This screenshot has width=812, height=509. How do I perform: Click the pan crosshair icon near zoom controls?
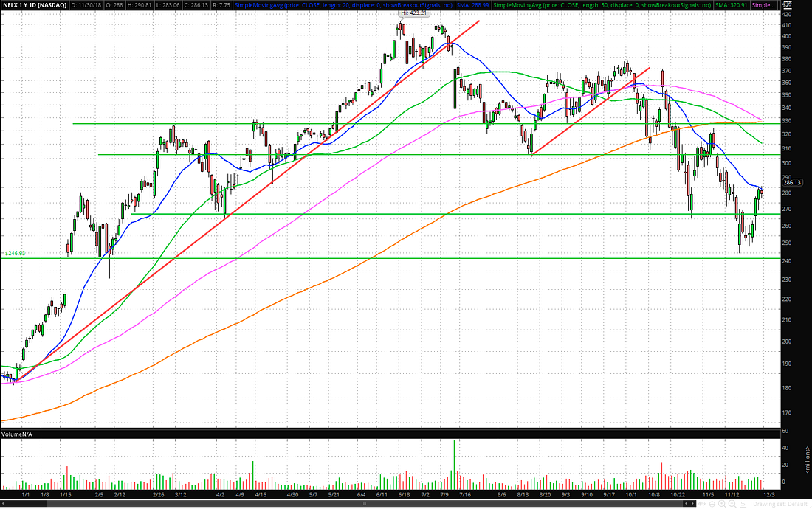point(712,504)
